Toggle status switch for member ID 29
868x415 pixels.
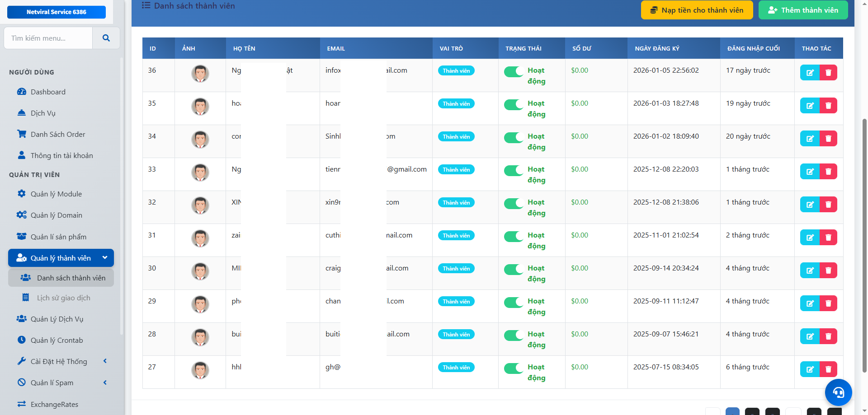pos(514,303)
